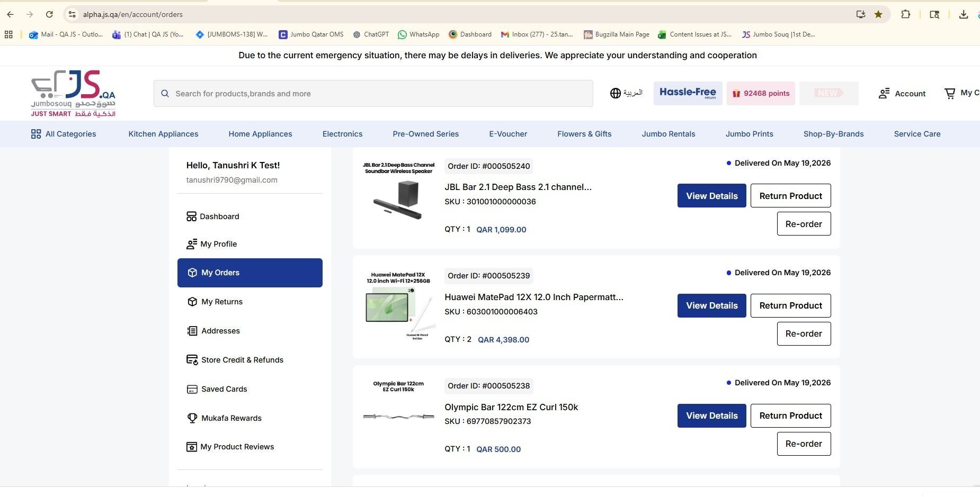Click the site info icon in address bar
The height and width of the screenshot is (497, 980).
click(72, 14)
